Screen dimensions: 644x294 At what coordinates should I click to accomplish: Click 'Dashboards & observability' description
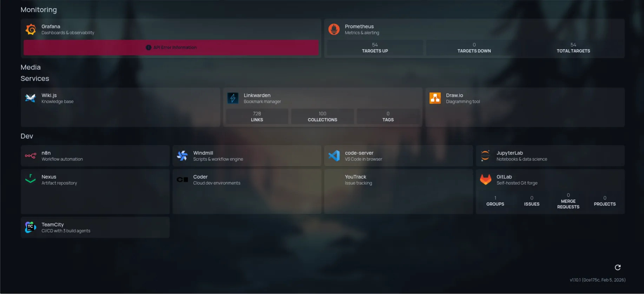click(x=68, y=33)
